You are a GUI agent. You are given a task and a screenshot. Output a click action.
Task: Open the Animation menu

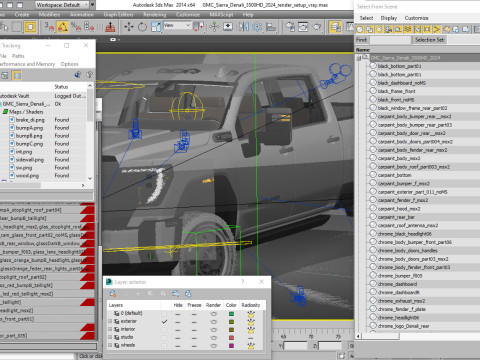click(82, 15)
